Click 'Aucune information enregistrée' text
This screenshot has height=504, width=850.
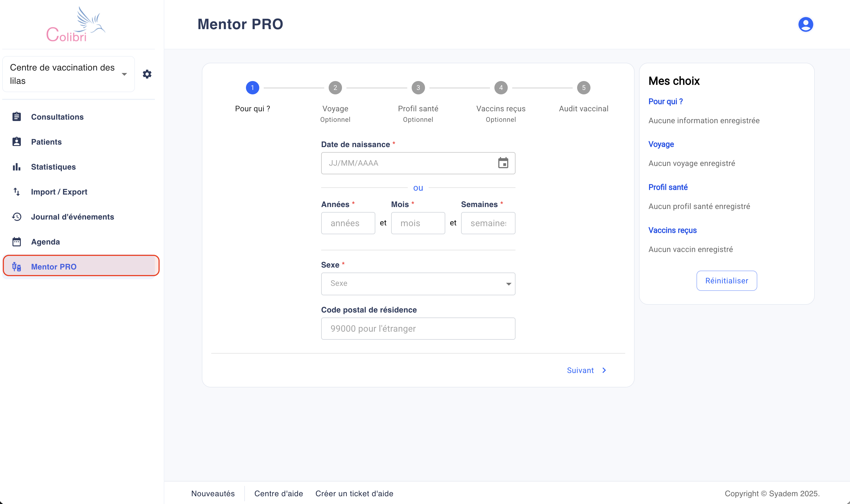pos(704,120)
